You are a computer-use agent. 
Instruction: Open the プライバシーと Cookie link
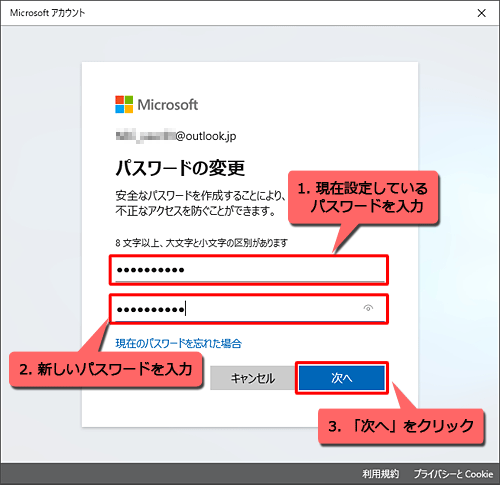pos(453,474)
